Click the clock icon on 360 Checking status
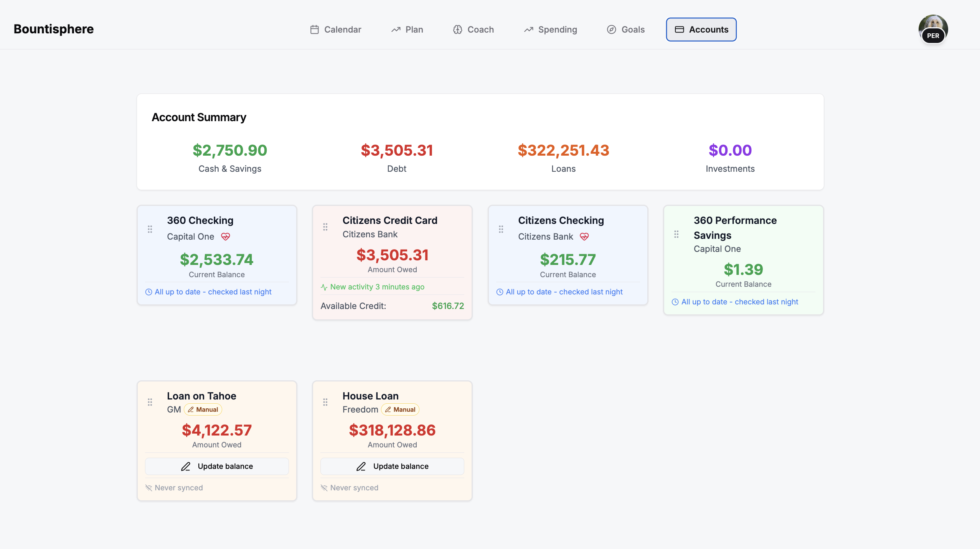Screen dimensions: 980x549 (x=149, y=292)
